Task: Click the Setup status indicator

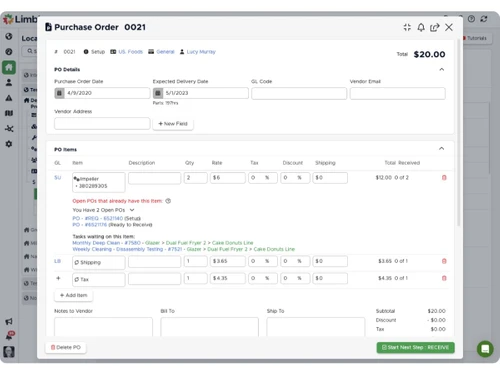Action: [x=94, y=52]
